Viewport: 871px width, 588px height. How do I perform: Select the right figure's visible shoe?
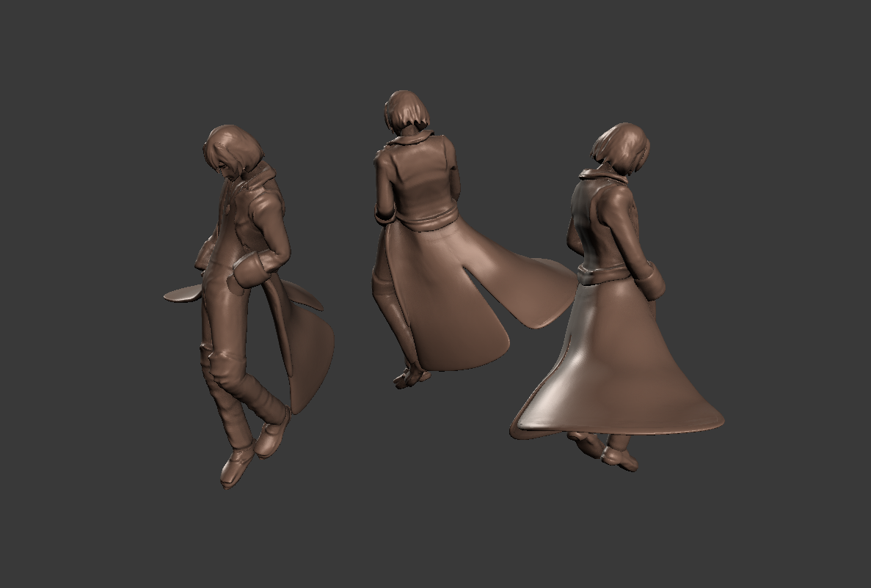619,457
